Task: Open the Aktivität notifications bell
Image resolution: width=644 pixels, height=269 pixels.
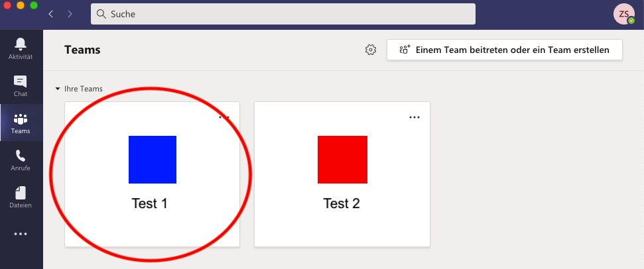Action: point(21,48)
